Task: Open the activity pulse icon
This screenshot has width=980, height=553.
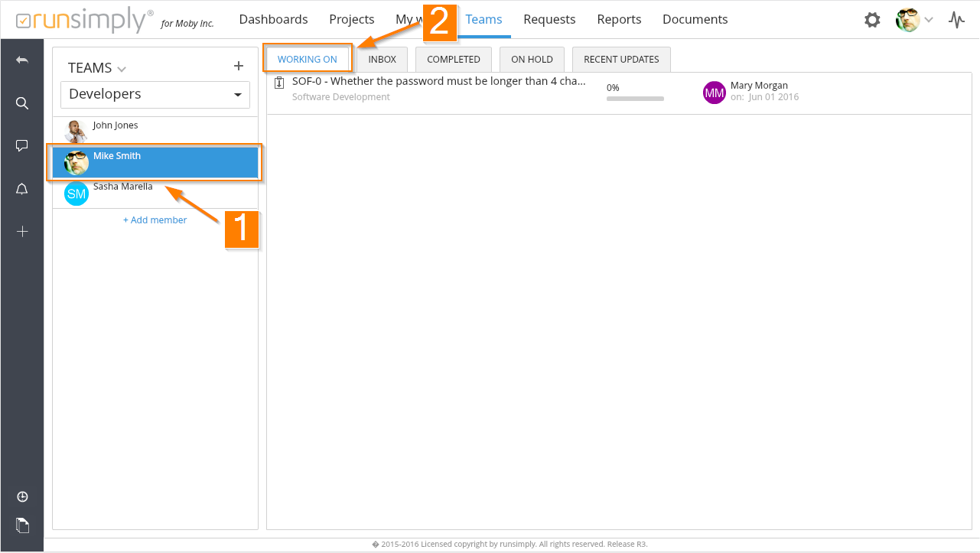Action: click(x=956, y=20)
